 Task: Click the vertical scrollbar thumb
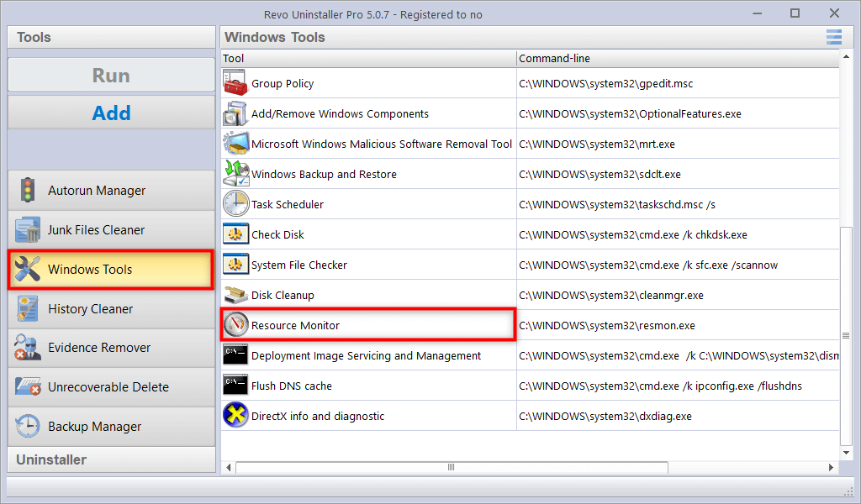tap(846, 335)
